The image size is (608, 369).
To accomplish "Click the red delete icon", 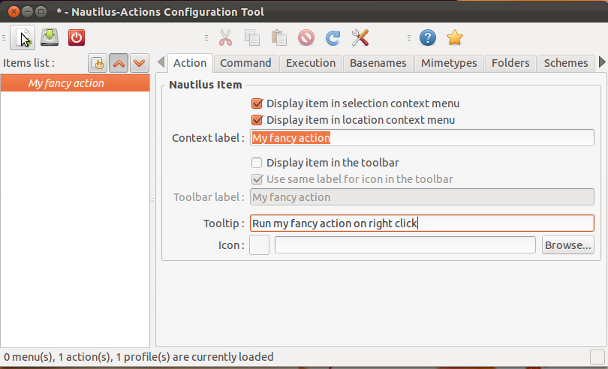I will (x=306, y=38).
